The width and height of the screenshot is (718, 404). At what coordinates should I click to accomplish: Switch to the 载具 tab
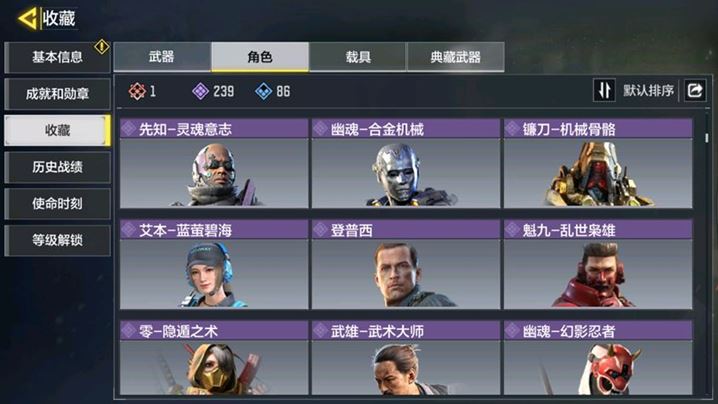pos(358,57)
